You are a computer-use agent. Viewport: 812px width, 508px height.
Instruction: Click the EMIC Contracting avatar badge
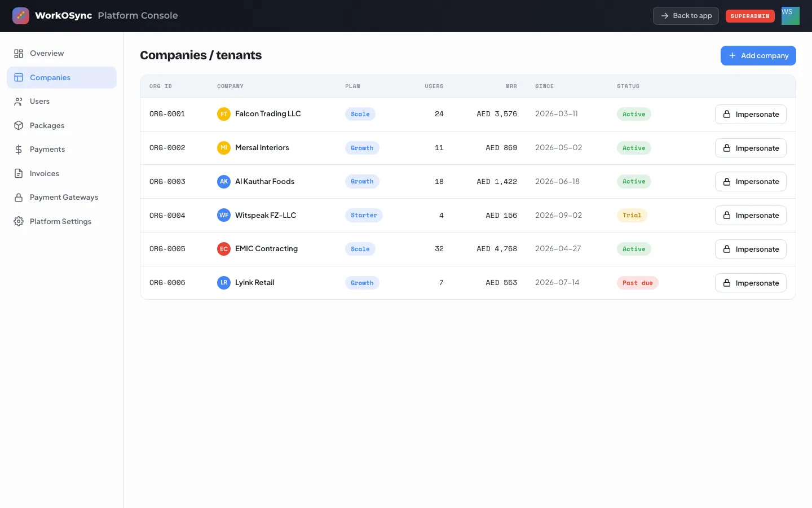tap(224, 249)
